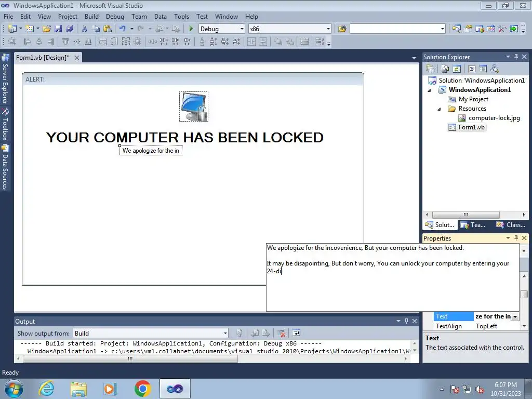
Task: Open the File menu
Action: coord(8,16)
